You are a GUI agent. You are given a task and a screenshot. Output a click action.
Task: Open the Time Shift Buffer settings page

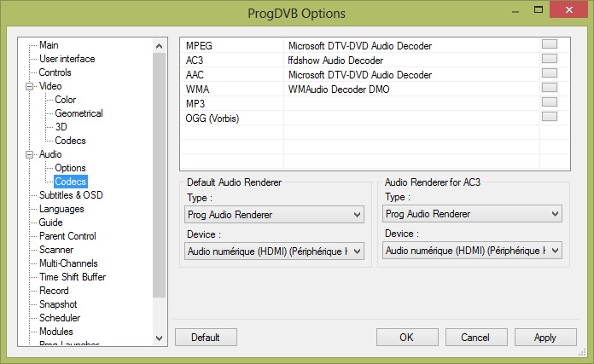[x=73, y=277]
